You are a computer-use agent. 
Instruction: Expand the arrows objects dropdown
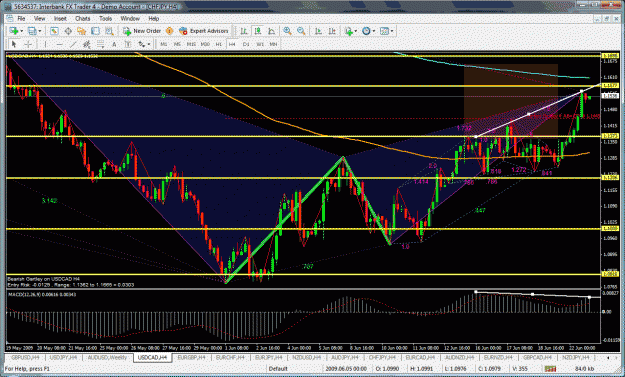pos(149,44)
